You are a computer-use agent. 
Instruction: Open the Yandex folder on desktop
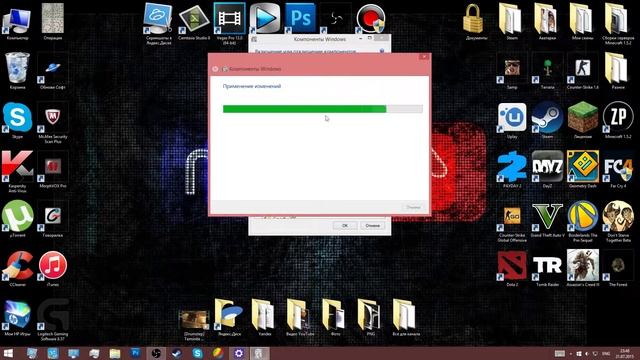click(x=264, y=317)
